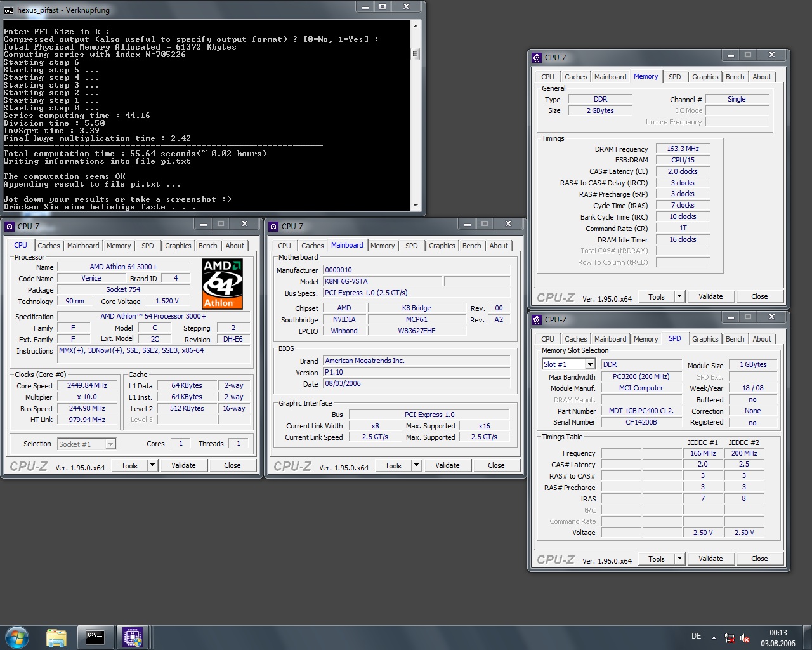Click Tools button in Memory window
The image size is (812, 650).
point(657,296)
